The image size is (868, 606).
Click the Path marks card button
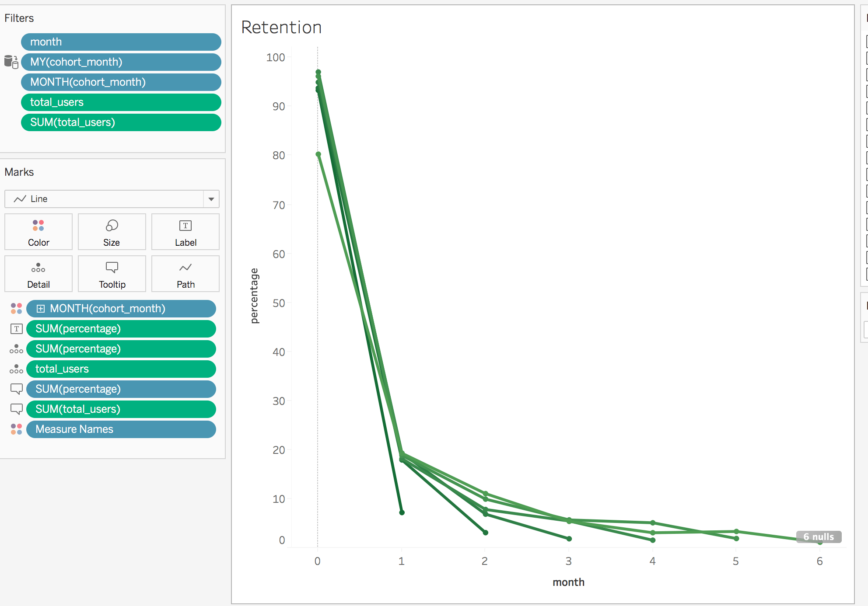point(185,274)
